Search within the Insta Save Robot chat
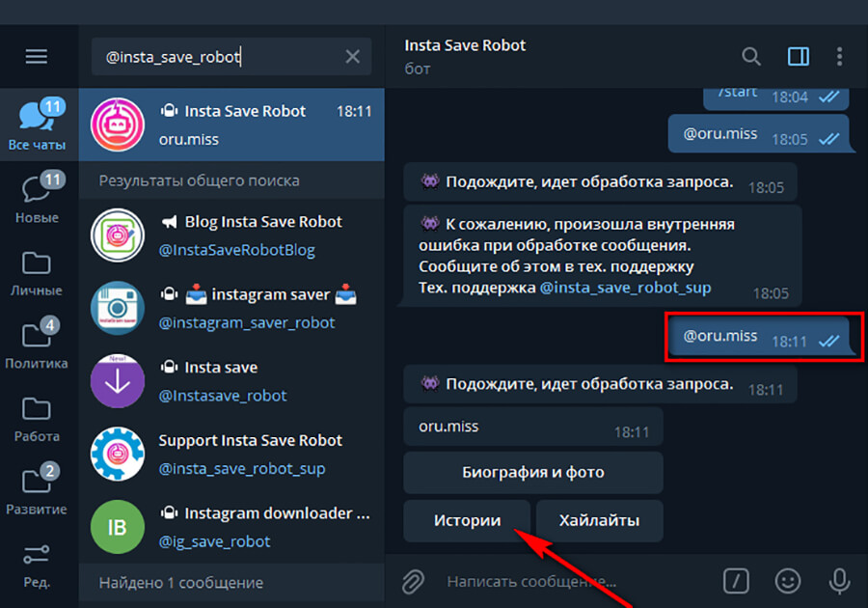The image size is (868, 608). point(750,56)
